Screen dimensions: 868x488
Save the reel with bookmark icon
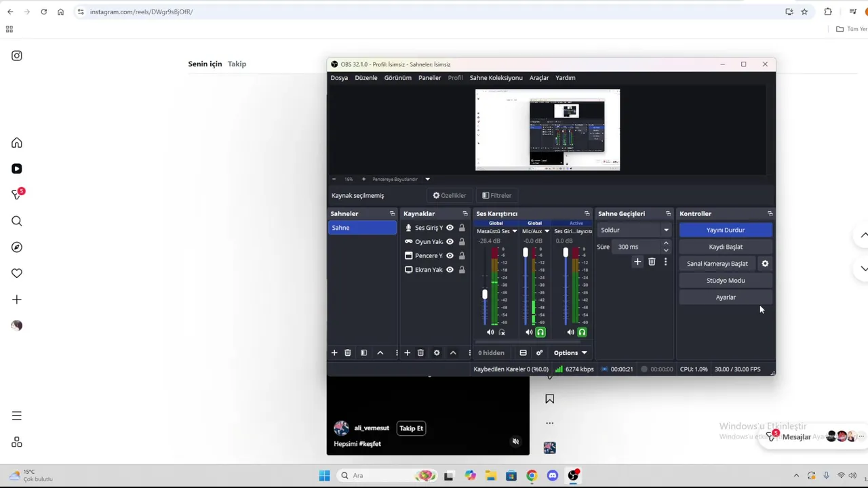click(550, 399)
